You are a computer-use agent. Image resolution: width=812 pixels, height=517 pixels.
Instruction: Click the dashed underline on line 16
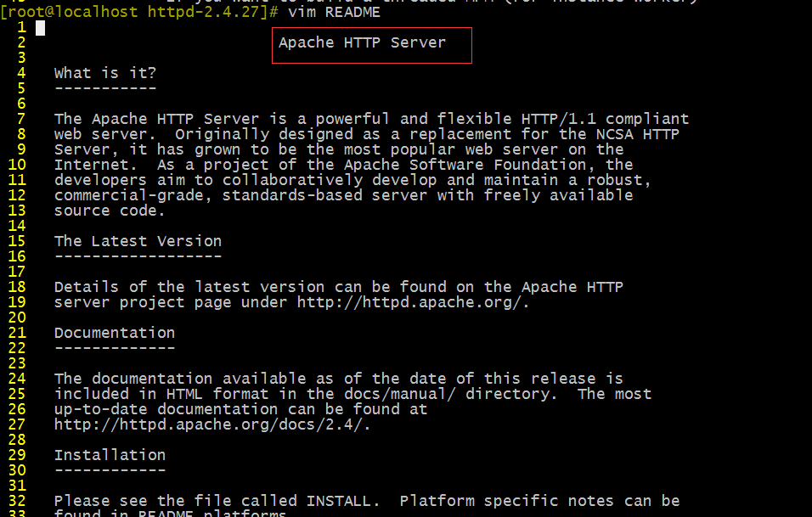138,256
